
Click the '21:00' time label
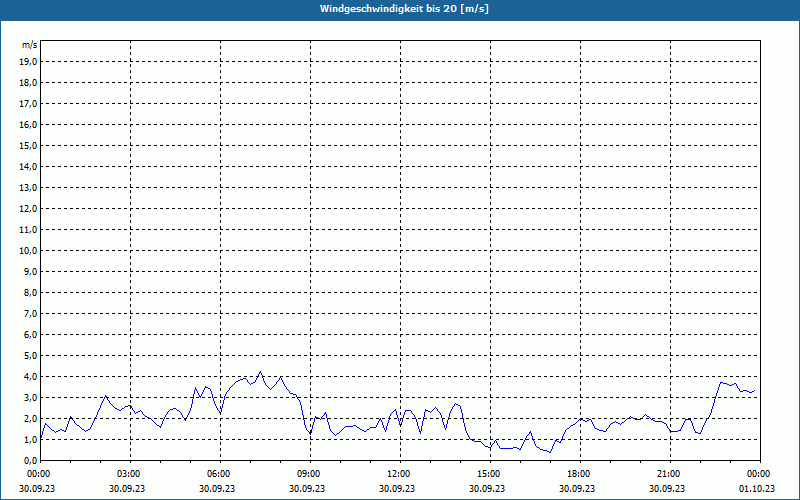pyautogui.click(x=670, y=474)
